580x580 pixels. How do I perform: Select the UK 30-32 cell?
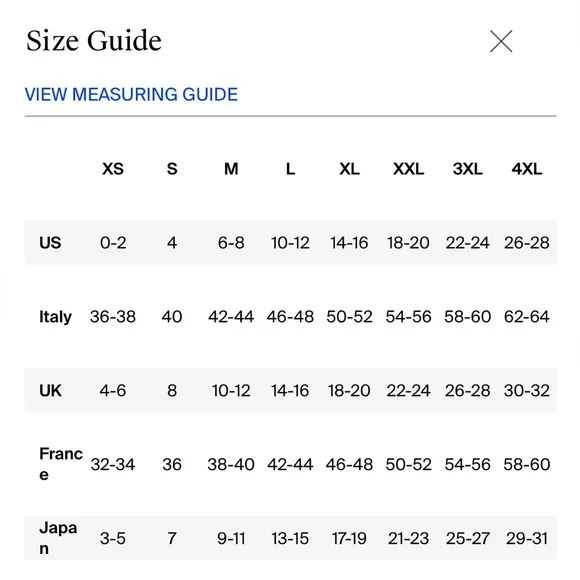click(x=526, y=391)
